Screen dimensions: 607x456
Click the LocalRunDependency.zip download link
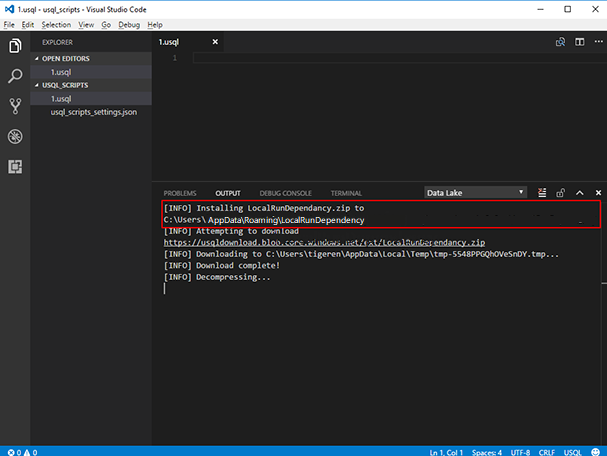point(324,242)
